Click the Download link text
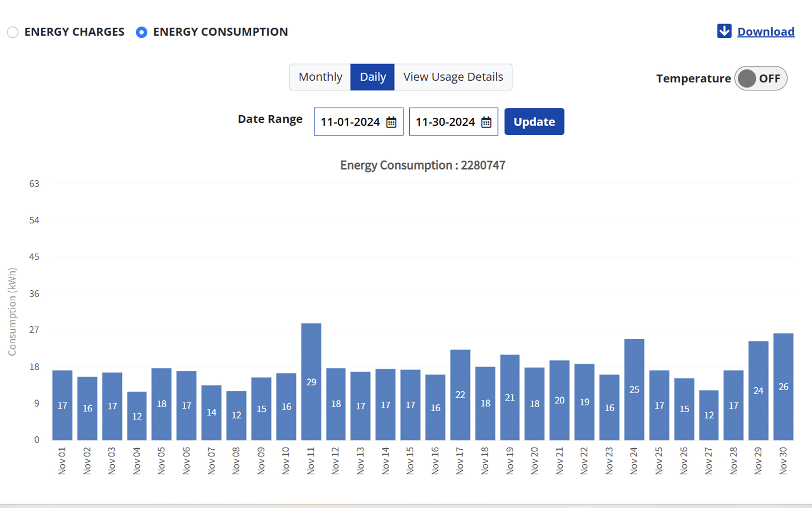The image size is (812, 508). pos(766,32)
